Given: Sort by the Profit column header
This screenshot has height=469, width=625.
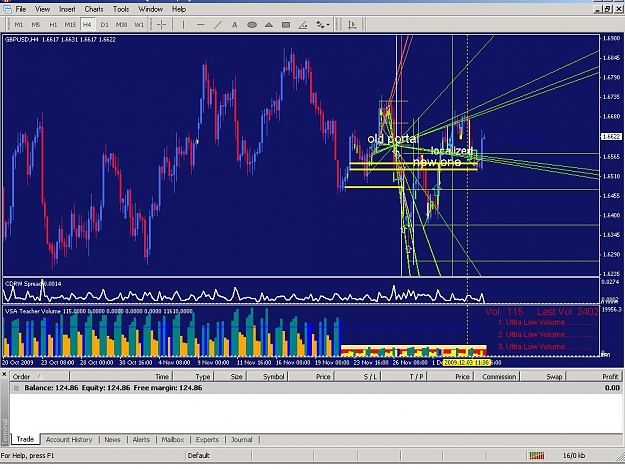Looking at the screenshot, I should click(595, 377).
